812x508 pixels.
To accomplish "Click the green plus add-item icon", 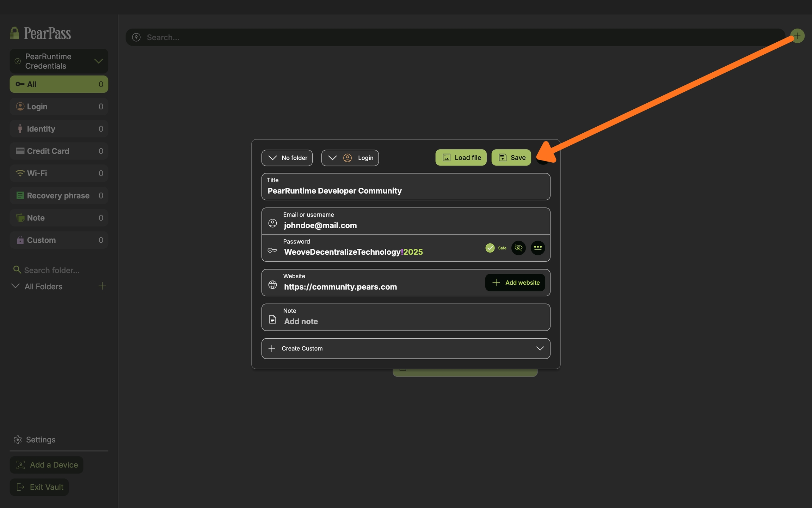I will pos(797,36).
